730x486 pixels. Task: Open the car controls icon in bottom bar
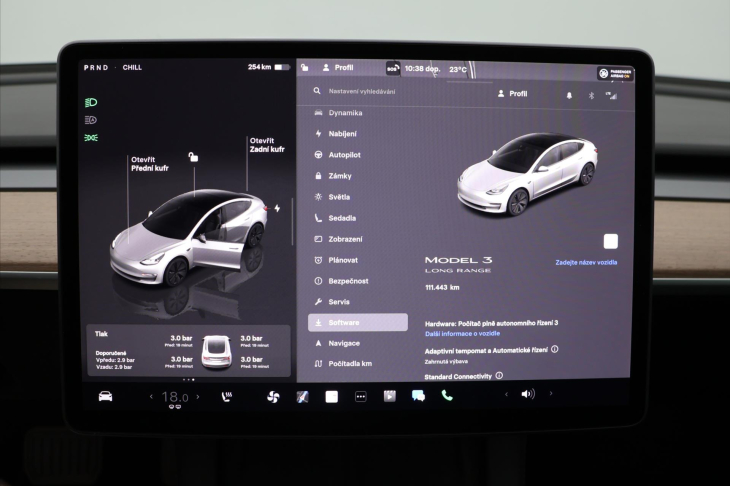(106, 397)
